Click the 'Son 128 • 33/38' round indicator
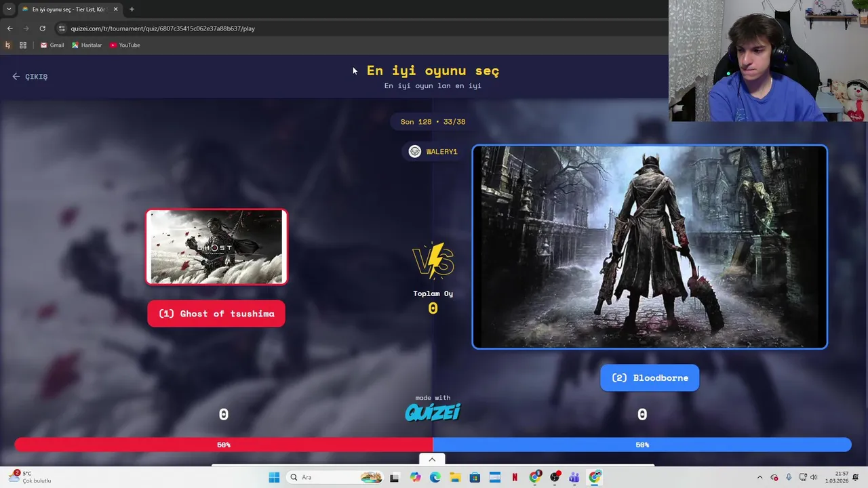This screenshot has height=488, width=868. coord(433,122)
